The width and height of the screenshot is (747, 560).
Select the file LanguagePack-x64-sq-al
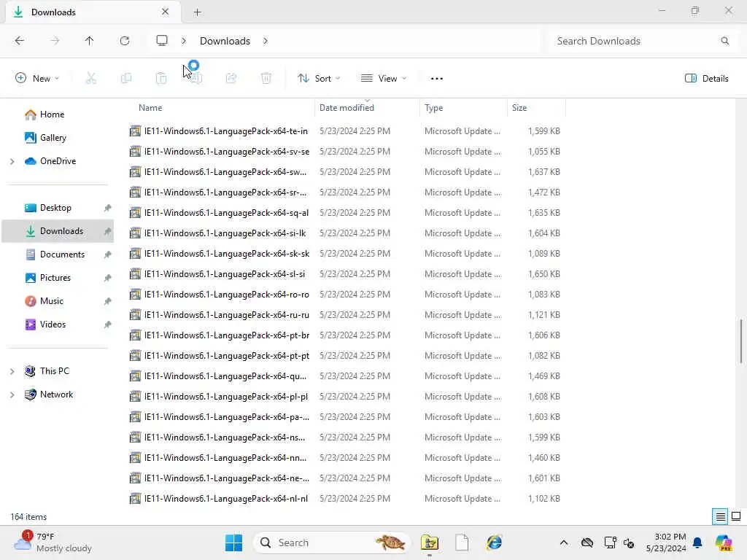coord(345,213)
